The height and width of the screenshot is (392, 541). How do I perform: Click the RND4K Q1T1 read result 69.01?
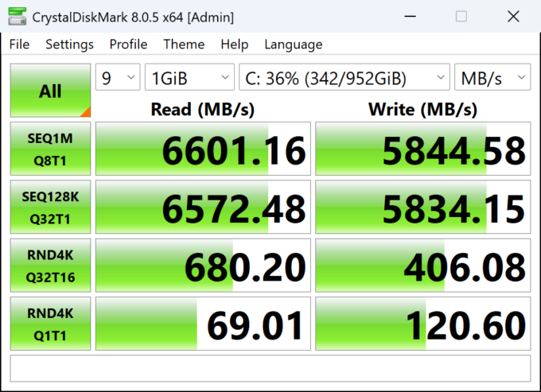coord(203,324)
